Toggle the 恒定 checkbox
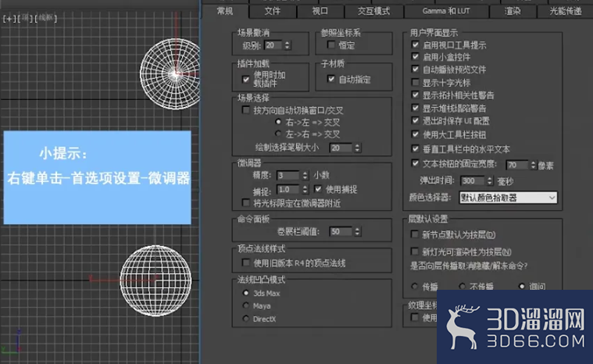This screenshot has width=593, height=364. click(331, 45)
